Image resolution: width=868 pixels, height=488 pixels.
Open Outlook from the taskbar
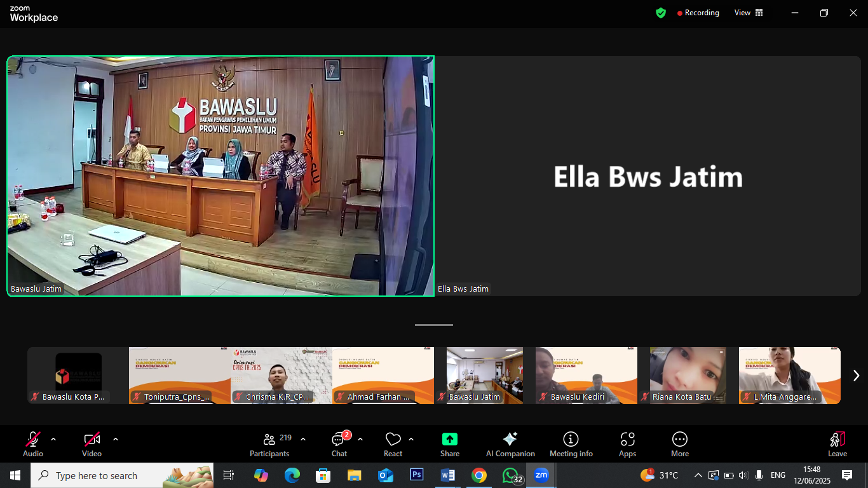click(x=385, y=475)
